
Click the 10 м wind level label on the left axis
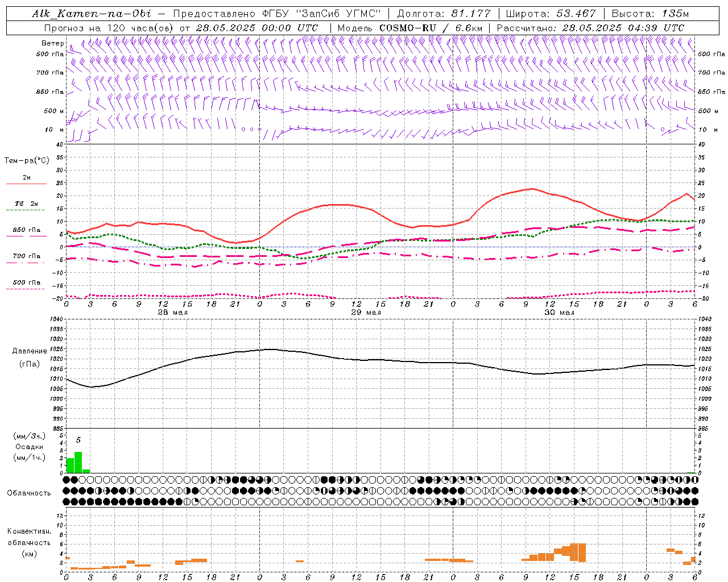[x=55, y=130]
